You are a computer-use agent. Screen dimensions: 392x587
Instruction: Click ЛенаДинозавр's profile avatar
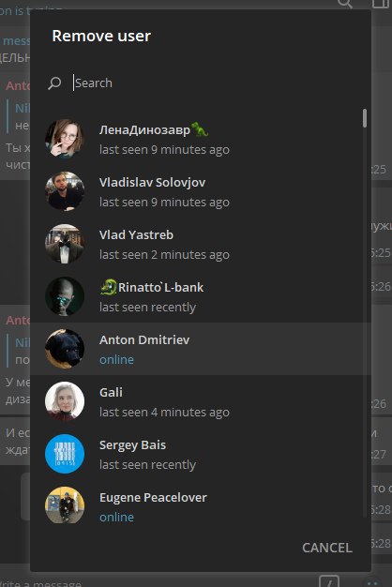pos(65,139)
